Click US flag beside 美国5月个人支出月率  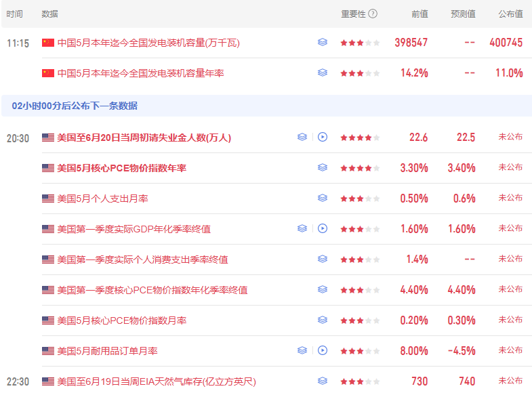click(48, 199)
